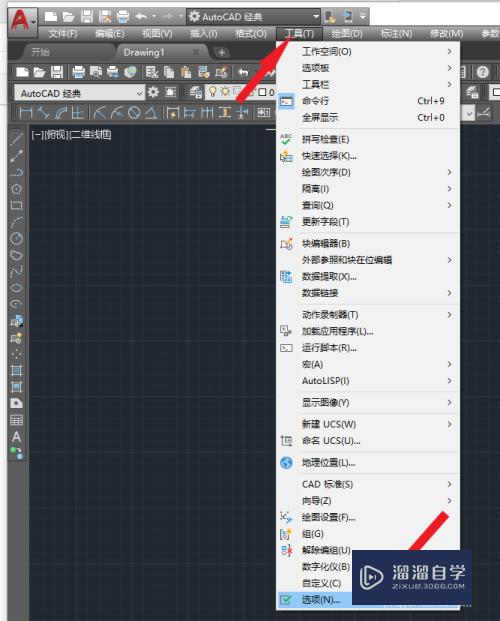Expand 工具栏 submenu
This screenshot has width=500, height=621.
[x=368, y=84]
